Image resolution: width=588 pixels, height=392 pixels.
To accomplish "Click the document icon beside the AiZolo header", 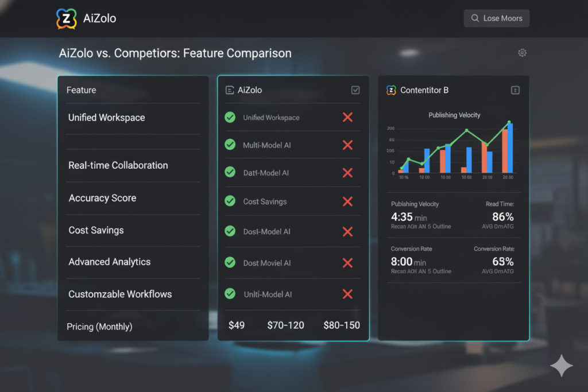I will click(x=230, y=90).
